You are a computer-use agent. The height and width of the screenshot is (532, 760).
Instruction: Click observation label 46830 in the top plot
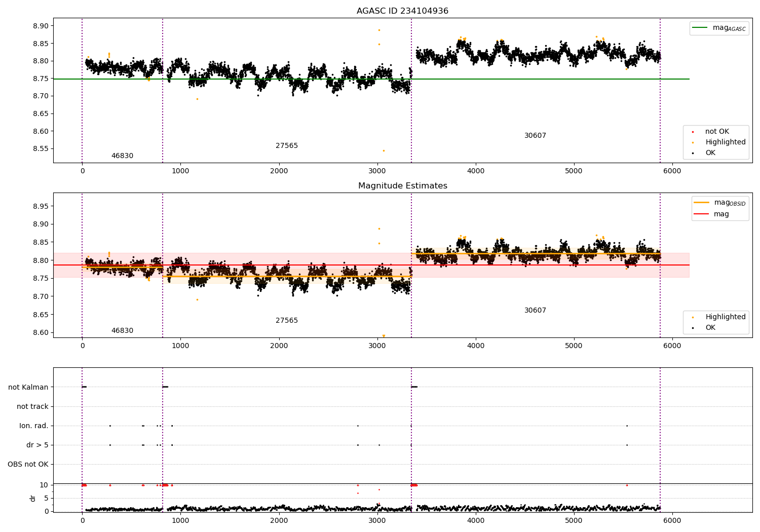(x=122, y=156)
